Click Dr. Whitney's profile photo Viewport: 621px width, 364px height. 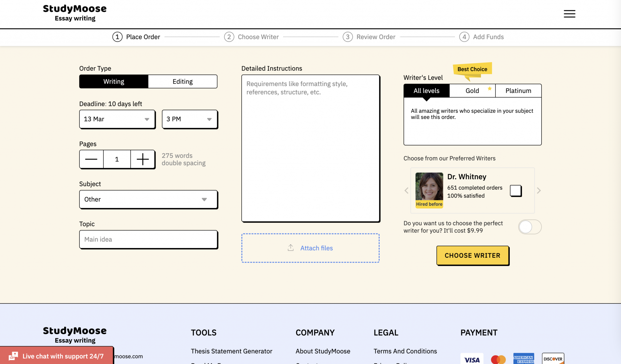click(429, 187)
